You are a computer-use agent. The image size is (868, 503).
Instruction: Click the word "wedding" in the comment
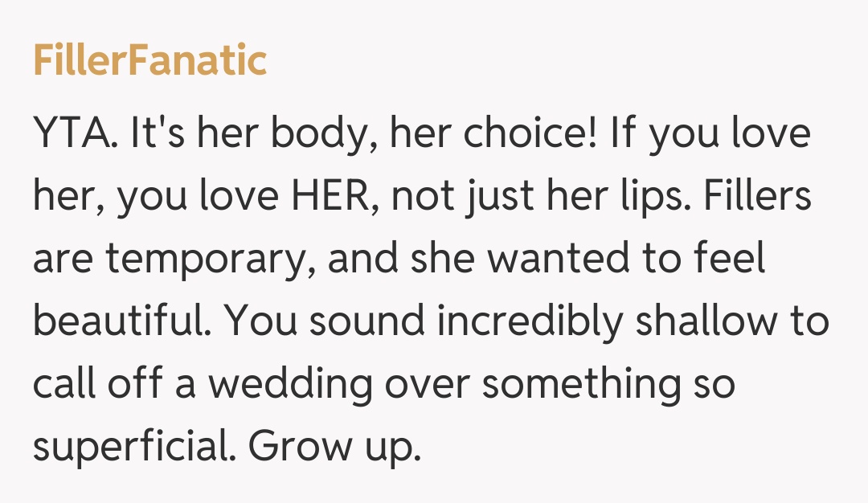click(292, 384)
